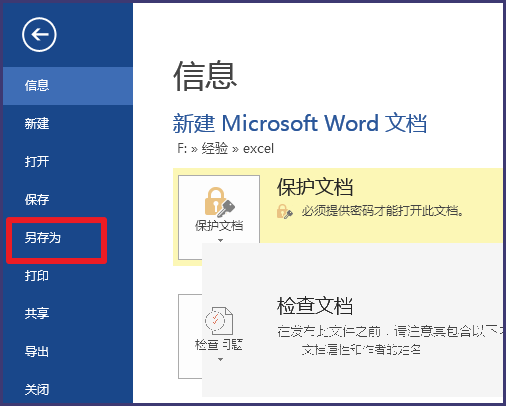Click the document title 新建 Microsoft Word 文档

pos(300,123)
